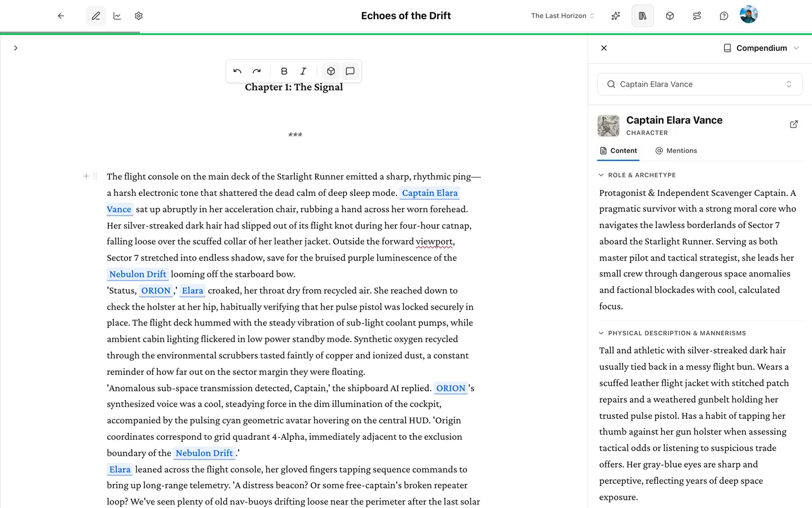This screenshot has width=812, height=508.
Task: Click the 'ORION' mention after 'AI replied.'
Action: [451, 388]
